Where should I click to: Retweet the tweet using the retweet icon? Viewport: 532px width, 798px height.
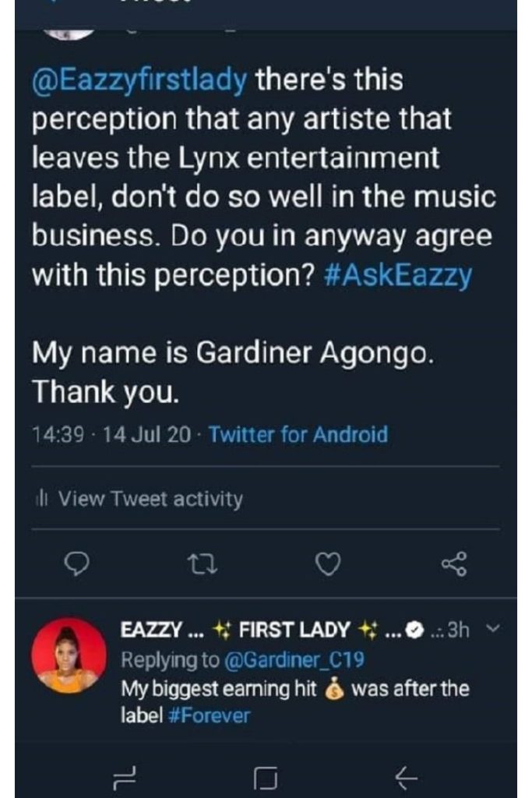tap(203, 564)
